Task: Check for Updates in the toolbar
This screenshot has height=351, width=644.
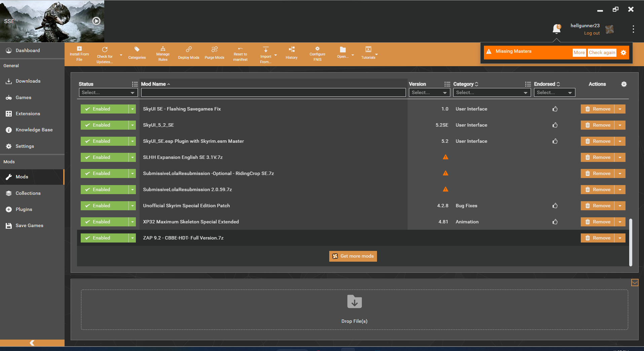Action: coord(105,55)
